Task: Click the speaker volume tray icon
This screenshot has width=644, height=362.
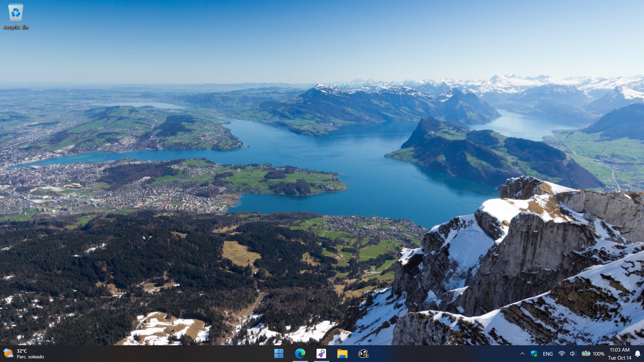Action: pos(573,354)
